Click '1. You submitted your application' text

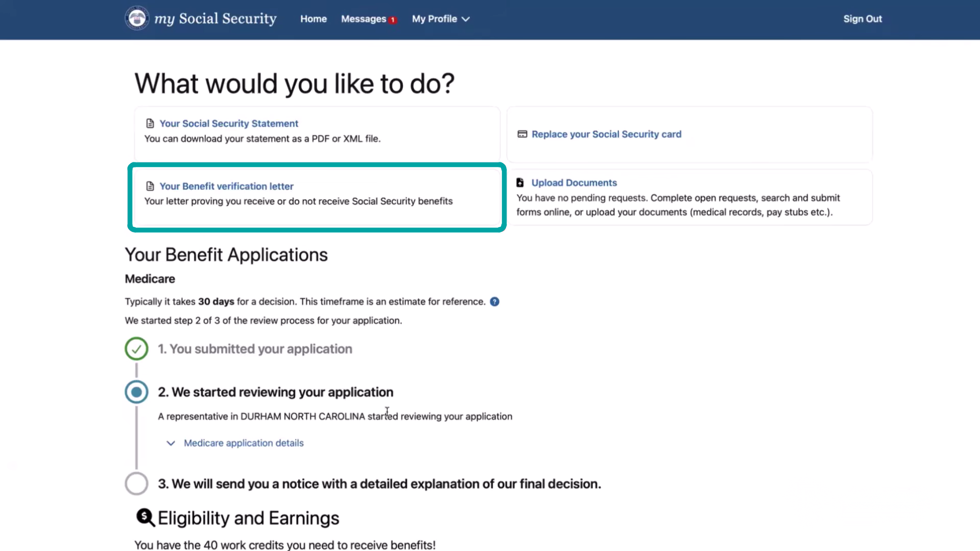pyautogui.click(x=255, y=349)
